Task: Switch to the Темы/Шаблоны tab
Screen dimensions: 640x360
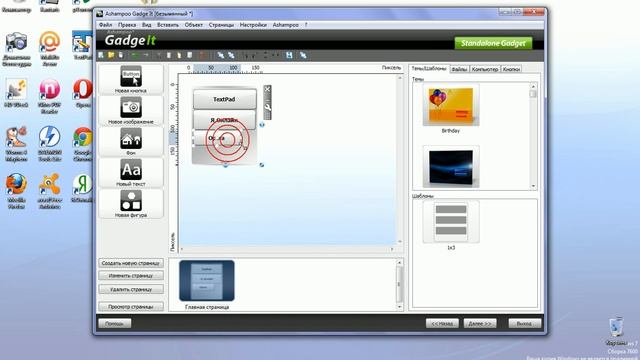Action: 429,69
